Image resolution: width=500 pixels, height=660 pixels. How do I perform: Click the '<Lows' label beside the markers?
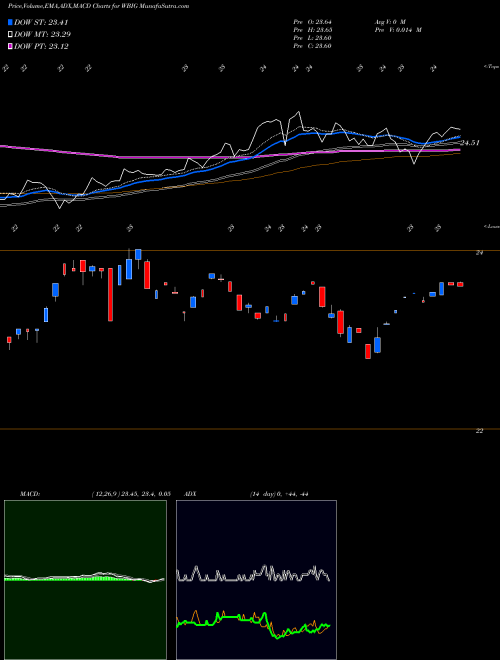coord(491,226)
